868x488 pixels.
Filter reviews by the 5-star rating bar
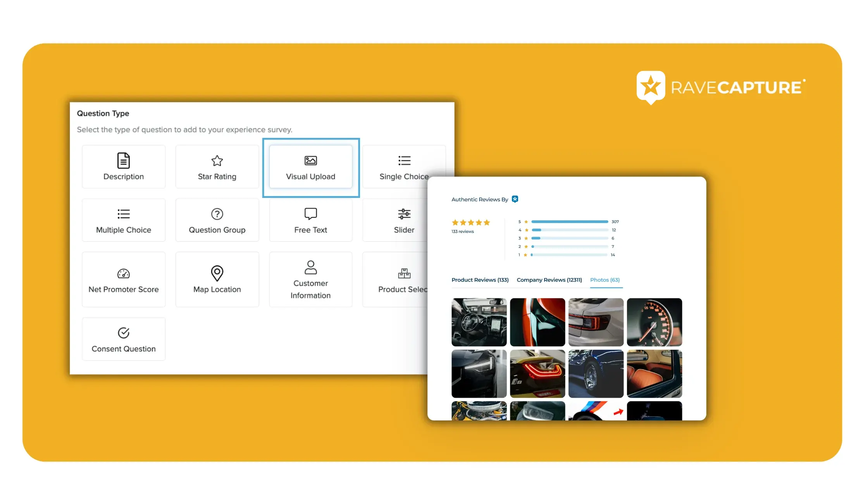(x=569, y=222)
